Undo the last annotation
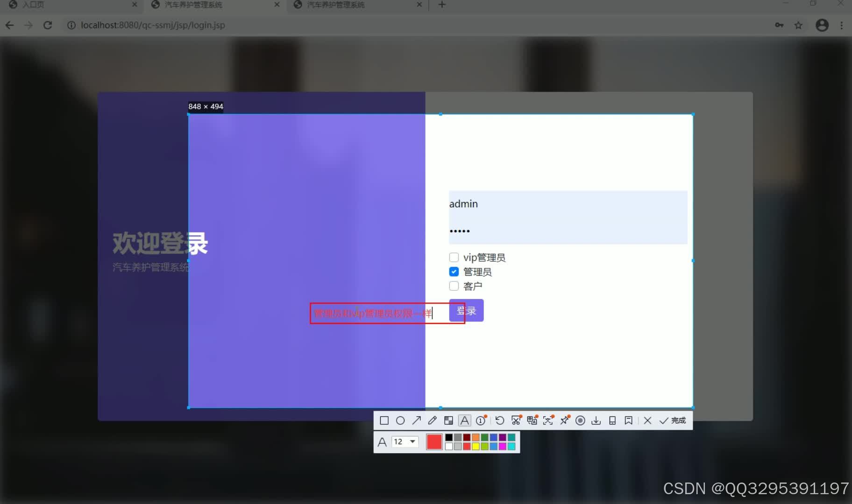The height and width of the screenshot is (504, 852). coord(500,420)
